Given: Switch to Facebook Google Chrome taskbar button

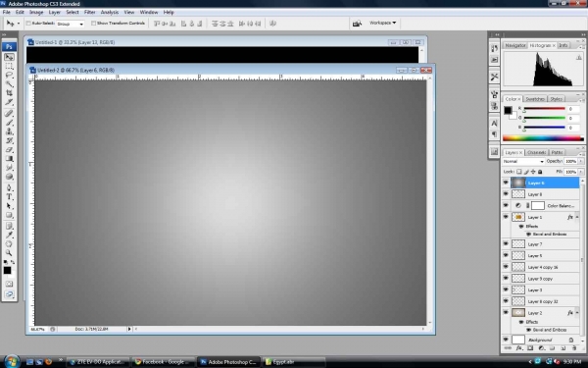Looking at the screenshot, I should pyautogui.click(x=163, y=362).
